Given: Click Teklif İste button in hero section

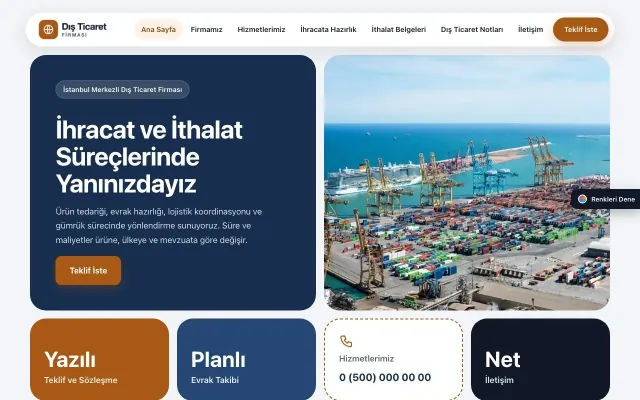Looking at the screenshot, I should (x=88, y=271).
